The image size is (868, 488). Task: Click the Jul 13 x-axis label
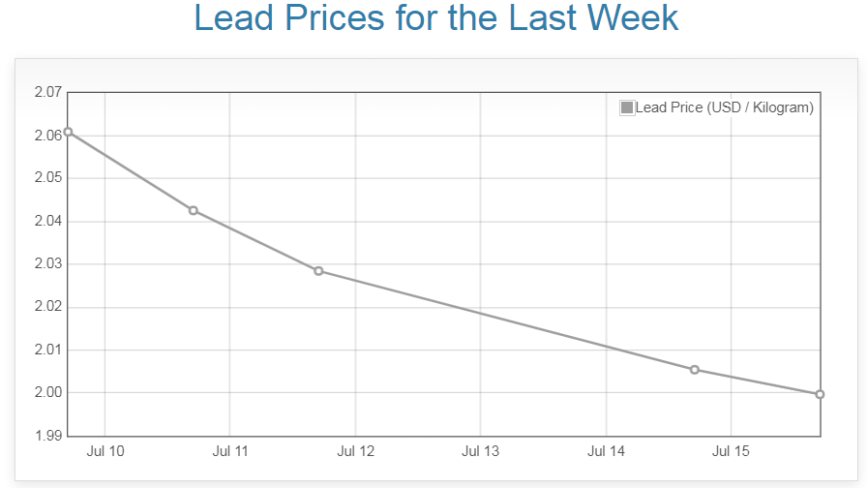[481, 451]
